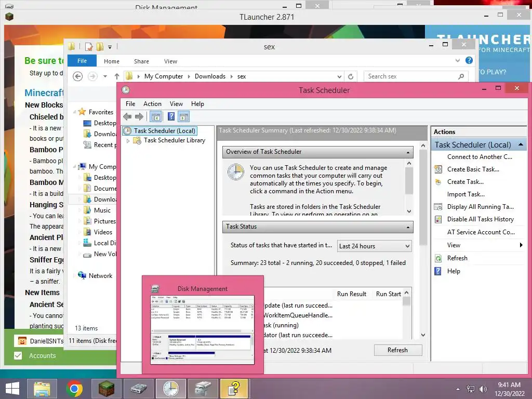Toggle the Accounts checkbox in TLauncher
The width and height of the screenshot is (532, 399).
tap(18, 355)
